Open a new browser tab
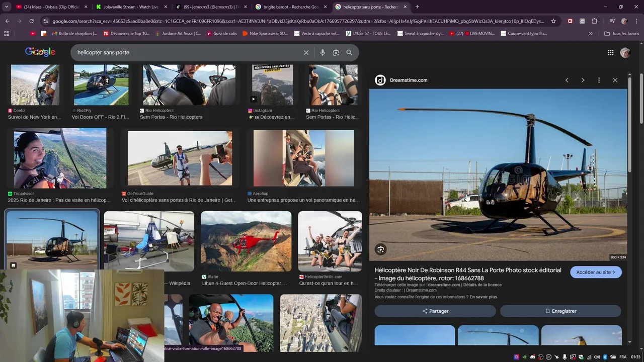The image size is (644, 362). [x=417, y=7]
